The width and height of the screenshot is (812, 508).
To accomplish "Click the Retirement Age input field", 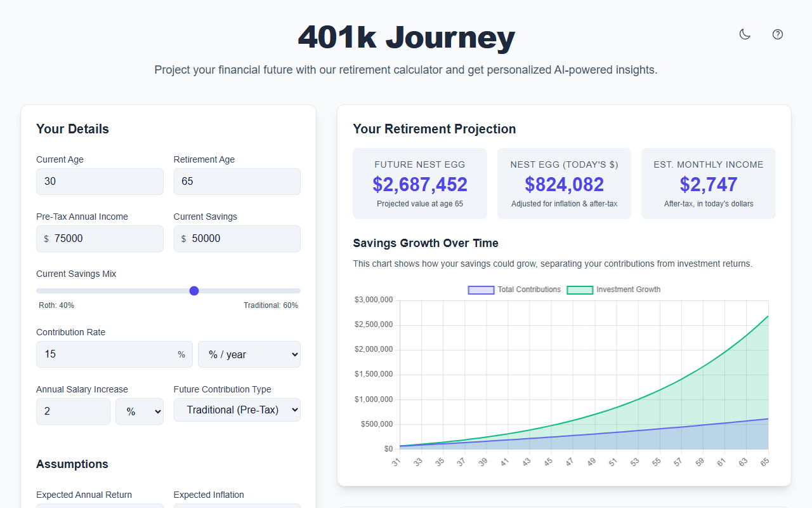I will tap(237, 182).
